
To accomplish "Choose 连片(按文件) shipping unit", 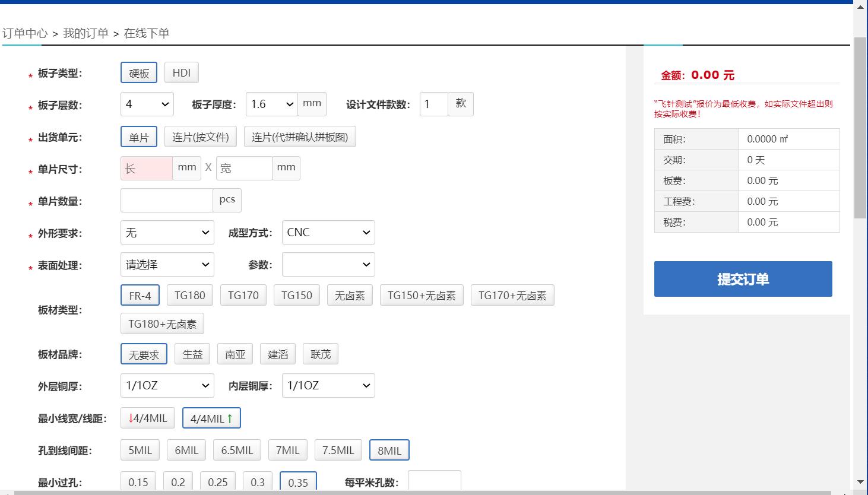I will point(201,137).
